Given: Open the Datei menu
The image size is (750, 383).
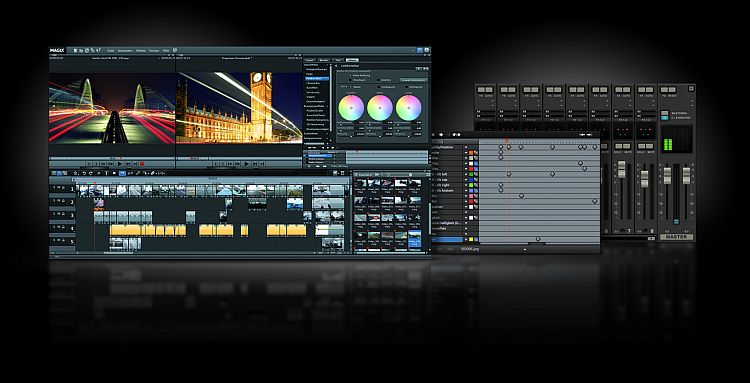Looking at the screenshot, I should [110, 50].
